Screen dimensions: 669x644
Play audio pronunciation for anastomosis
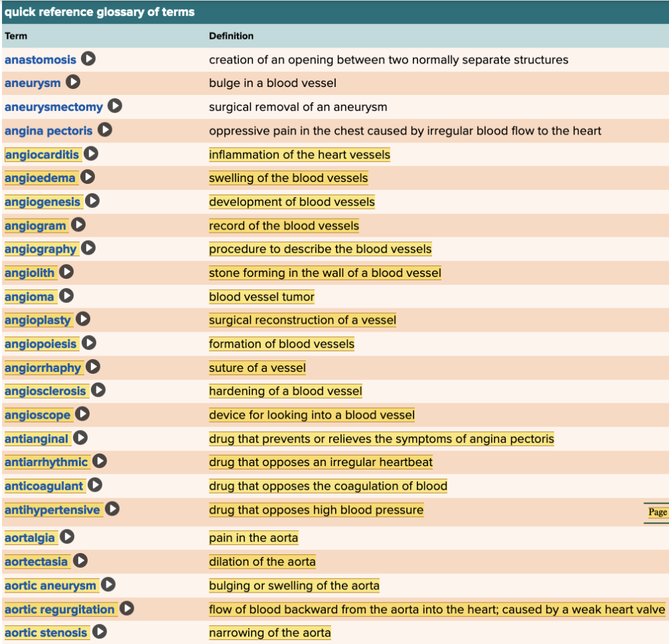tap(88, 59)
